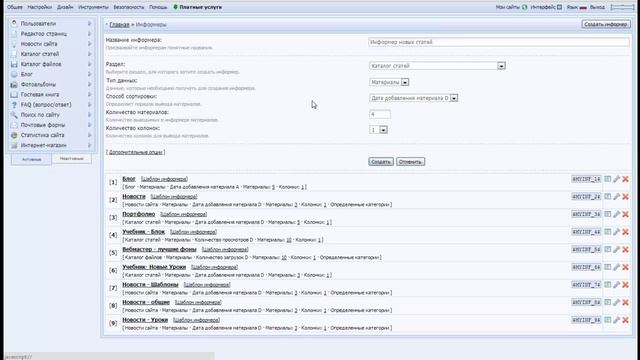Edit the Портфолио informer with pencil icon
This screenshot has width=640, height=360.
[616, 214]
